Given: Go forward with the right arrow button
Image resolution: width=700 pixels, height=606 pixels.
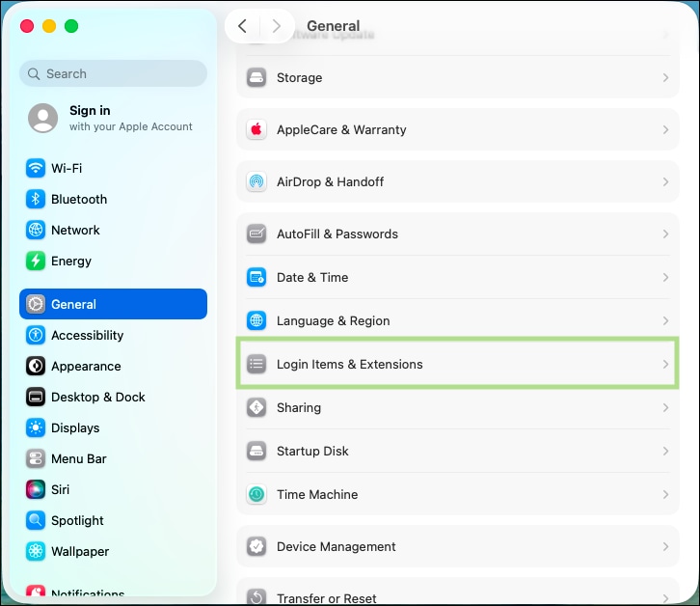Looking at the screenshot, I should click(277, 26).
